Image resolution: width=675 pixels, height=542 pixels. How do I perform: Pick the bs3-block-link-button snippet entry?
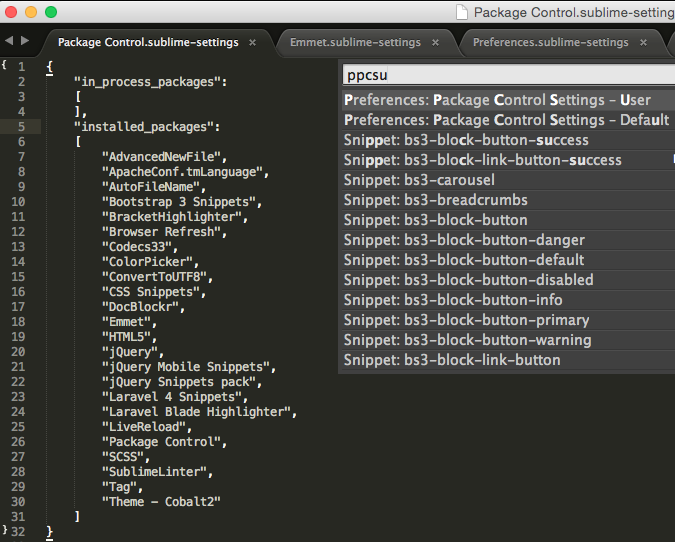pos(509,360)
